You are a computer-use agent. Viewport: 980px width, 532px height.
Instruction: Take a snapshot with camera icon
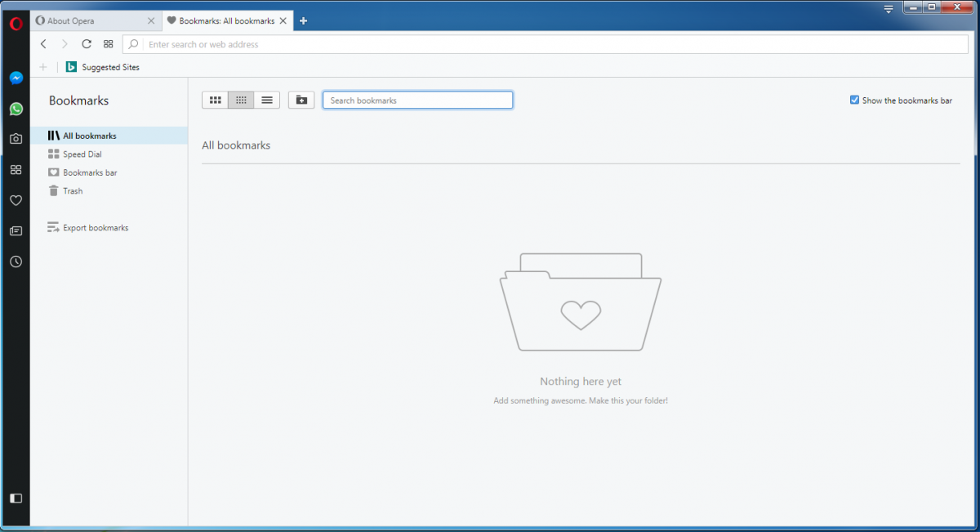click(16, 139)
